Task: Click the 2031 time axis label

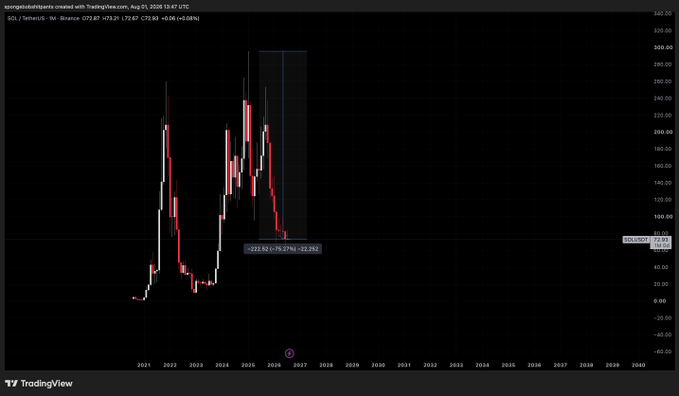Action: [x=404, y=365]
